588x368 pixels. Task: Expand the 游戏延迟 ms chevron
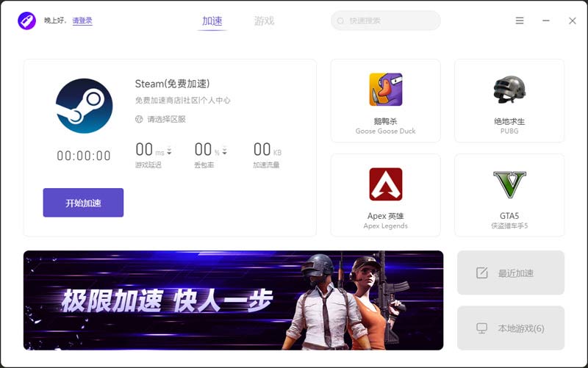point(169,151)
